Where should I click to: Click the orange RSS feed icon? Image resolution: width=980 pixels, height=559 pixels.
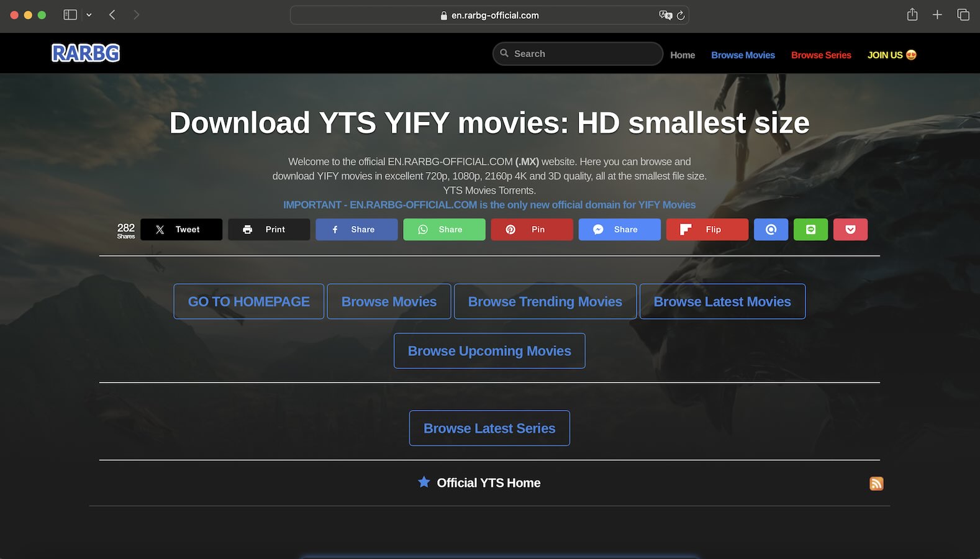coord(876,483)
